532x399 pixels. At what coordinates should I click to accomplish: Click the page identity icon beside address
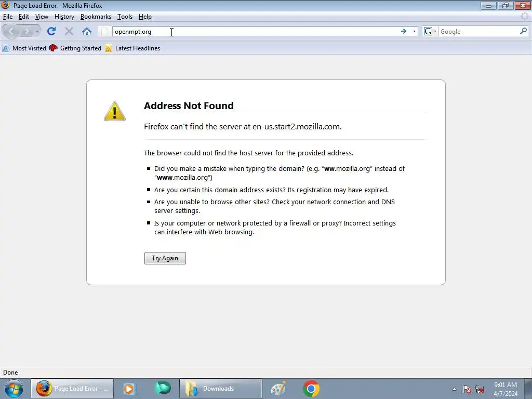pyautogui.click(x=105, y=32)
